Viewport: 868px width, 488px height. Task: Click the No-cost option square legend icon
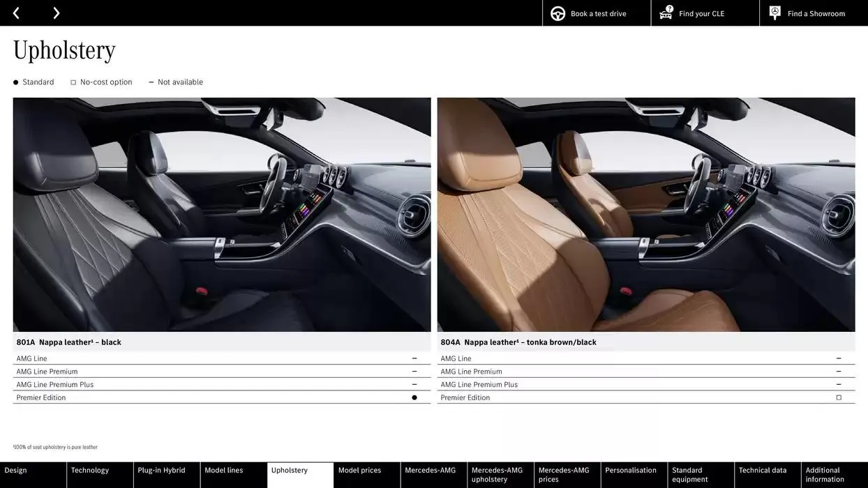point(73,82)
